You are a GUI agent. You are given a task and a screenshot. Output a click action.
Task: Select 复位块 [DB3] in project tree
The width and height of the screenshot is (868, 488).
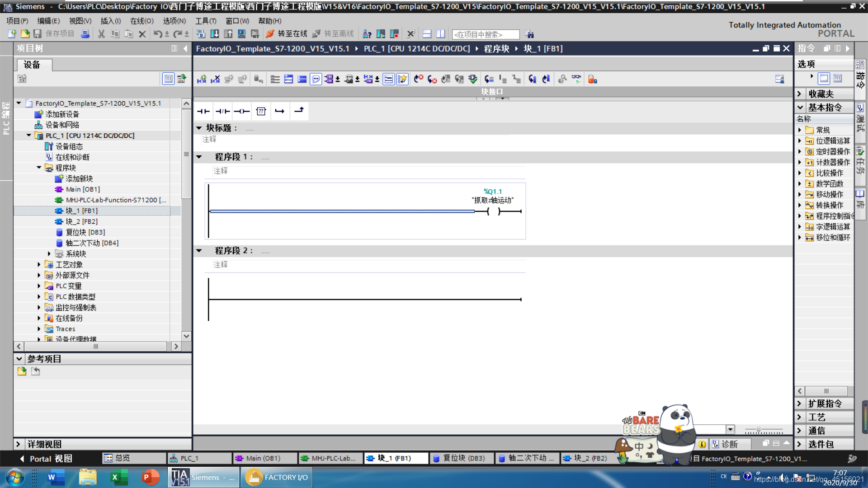point(85,232)
